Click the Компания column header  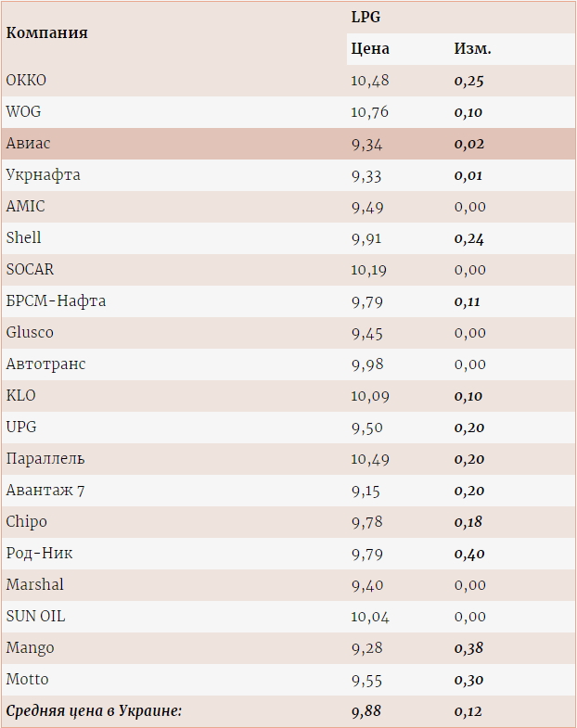click(46, 33)
